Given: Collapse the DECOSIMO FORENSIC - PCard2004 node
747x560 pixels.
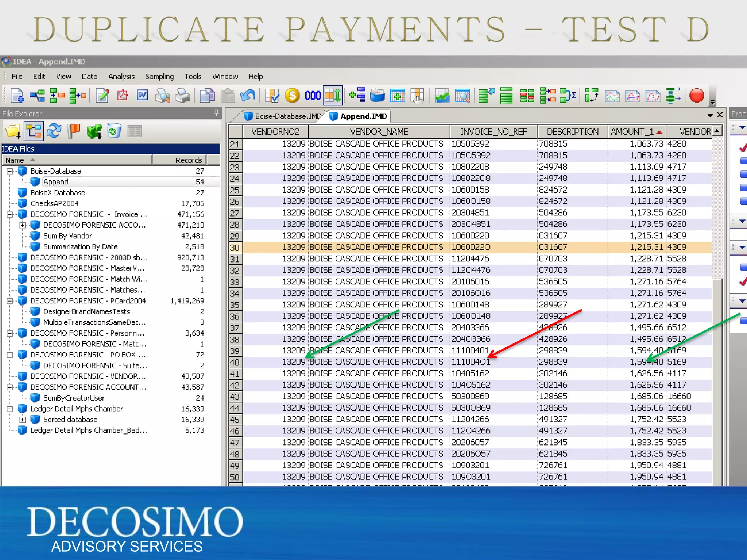Looking at the screenshot, I should pos(10,301).
